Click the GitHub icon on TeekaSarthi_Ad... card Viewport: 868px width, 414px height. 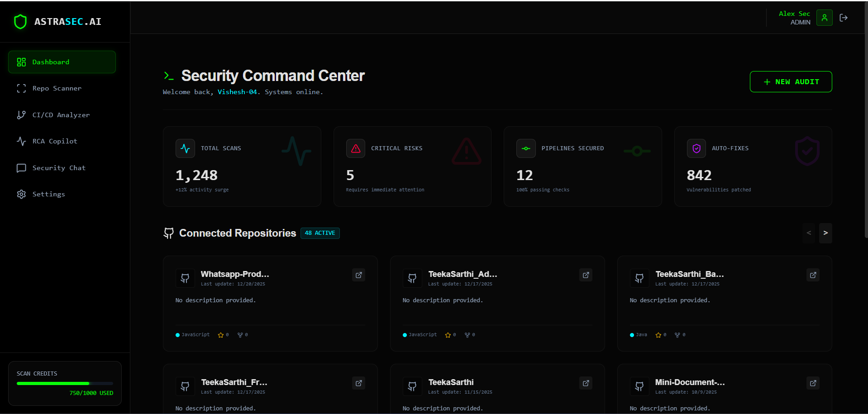click(412, 278)
